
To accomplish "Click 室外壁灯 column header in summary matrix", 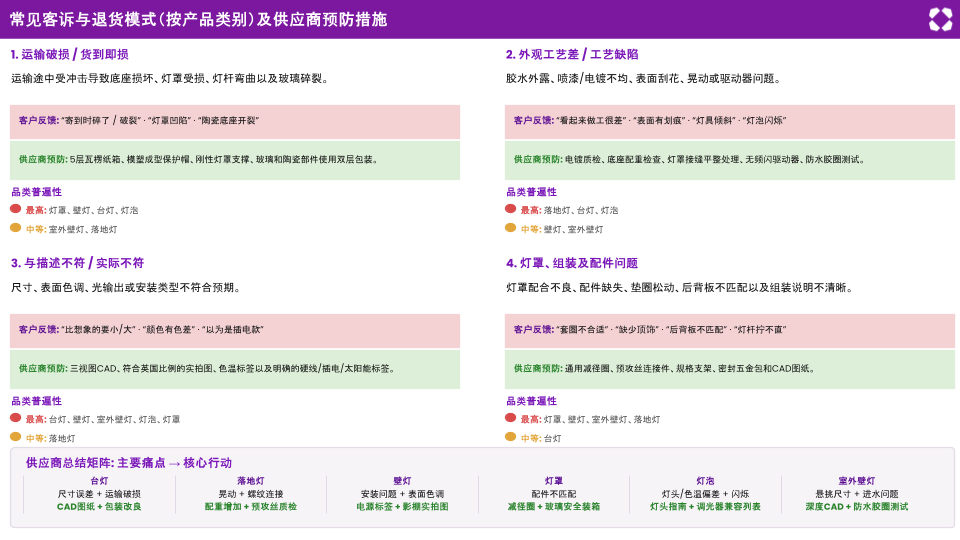I will pyautogui.click(x=857, y=481).
